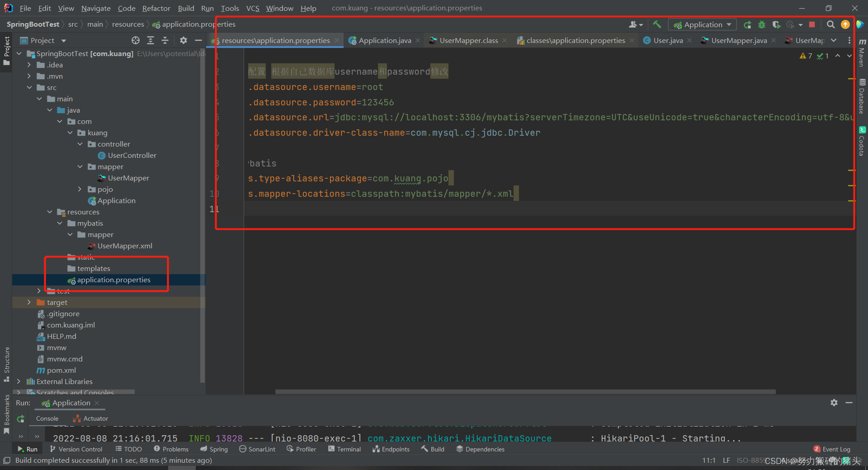Expand the .idea folder
Screen dimensions: 868x470
click(x=29, y=65)
